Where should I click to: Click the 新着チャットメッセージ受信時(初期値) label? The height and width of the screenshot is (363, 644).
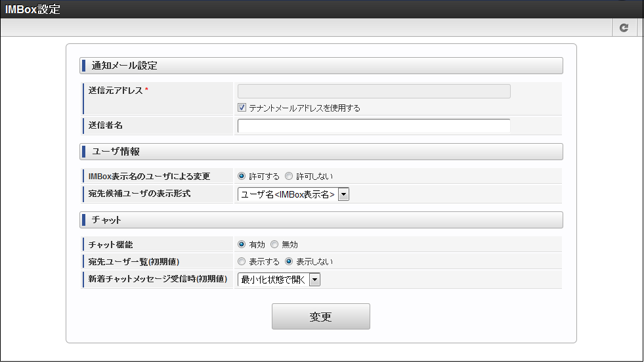point(158,279)
